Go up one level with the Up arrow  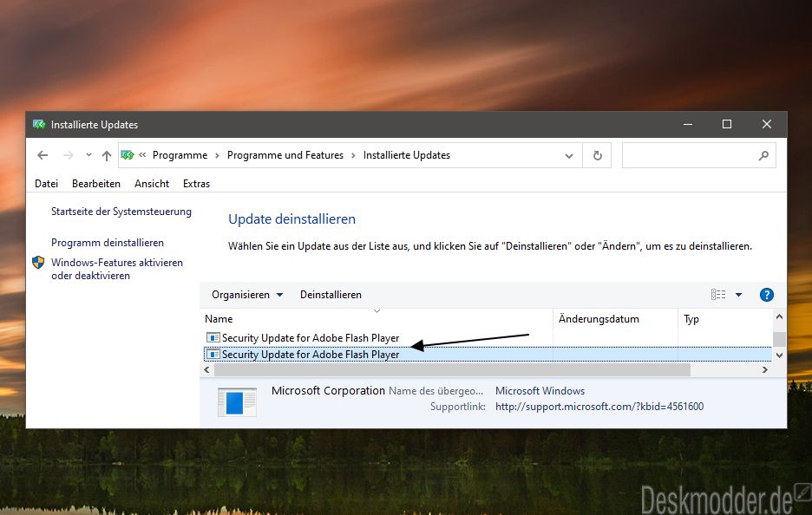coord(107,155)
